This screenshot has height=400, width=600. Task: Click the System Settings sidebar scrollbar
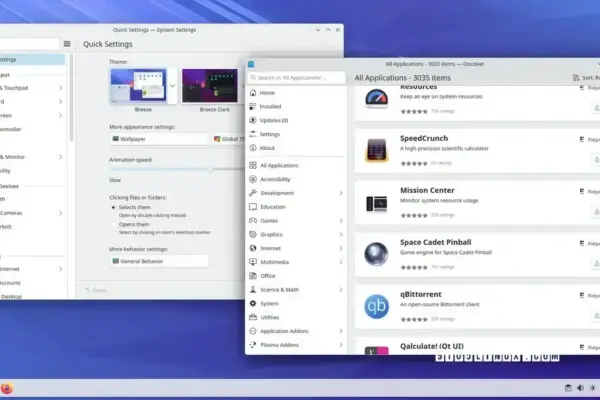pos(71,98)
